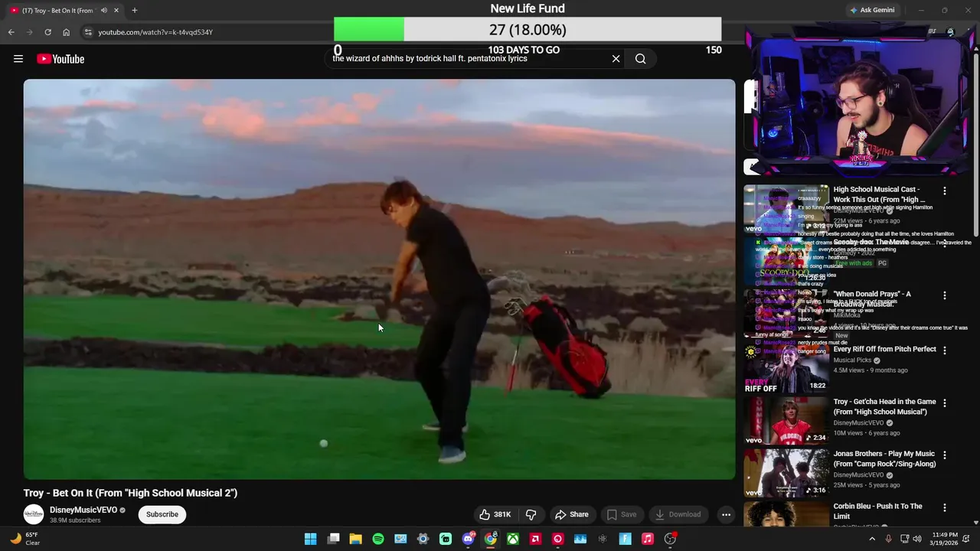This screenshot has height=551, width=980.
Task: Open options for Scooby-Doo The Movie
Action: [x=945, y=243]
